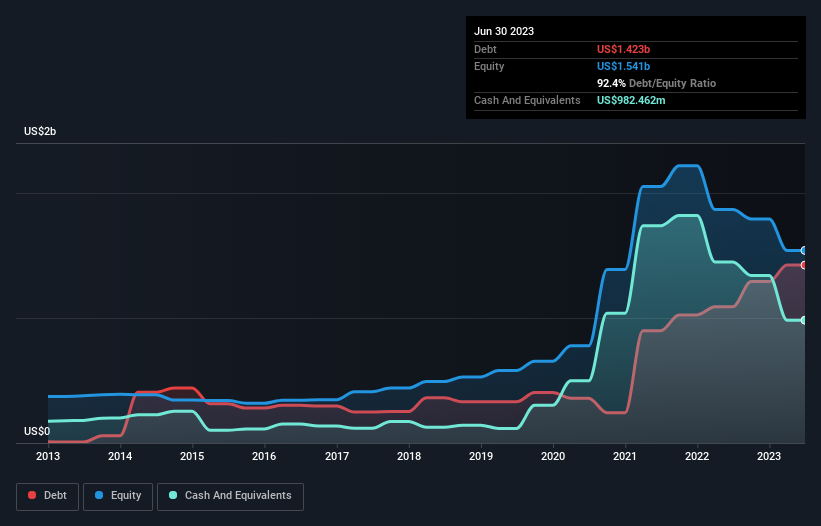Click the 92.4% Debt/Equity Ratio text
Image resolution: width=821 pixels, height=526 pixels.
[657, 83]
